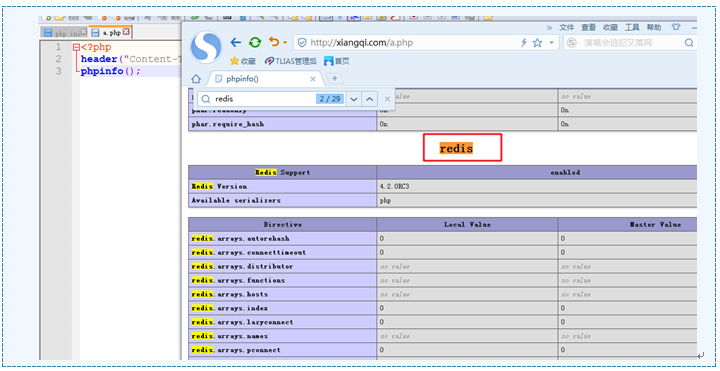Bookmark page with the star icon
Screen dimensions: 720x371
tap(537, 43)
